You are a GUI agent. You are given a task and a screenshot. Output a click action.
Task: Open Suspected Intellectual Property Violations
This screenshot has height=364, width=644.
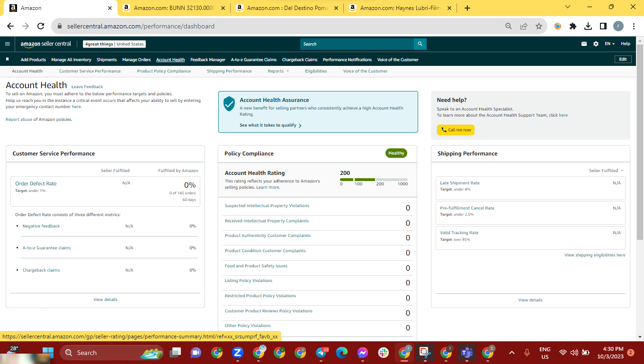click(267, 206)
